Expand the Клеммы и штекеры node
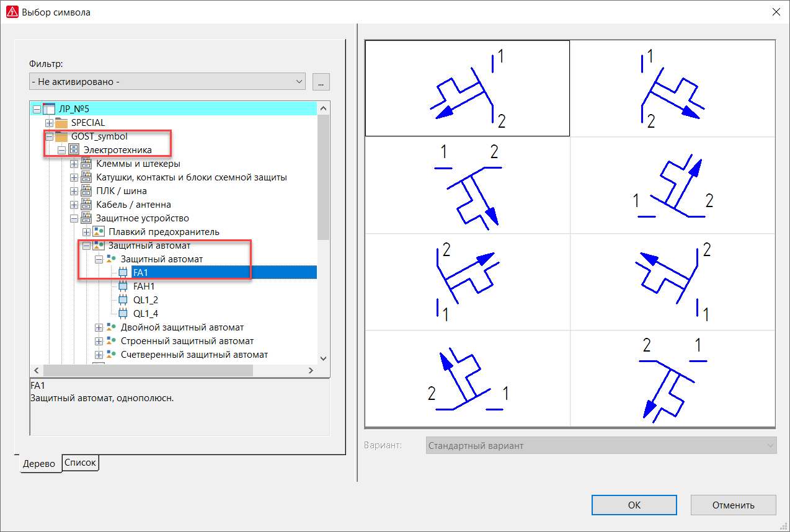This screenshot has height=532, width=790. point(74,164)
